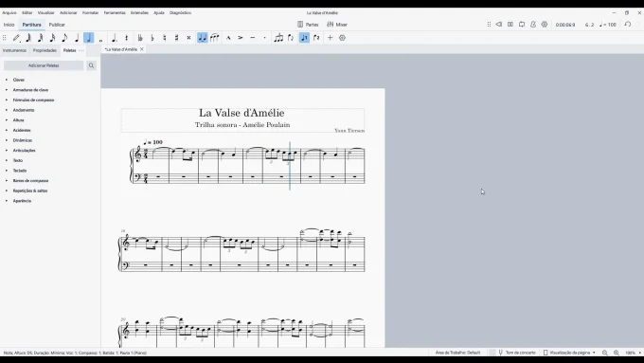
Task: Apply double flat accidental
Action: [140, 38]
